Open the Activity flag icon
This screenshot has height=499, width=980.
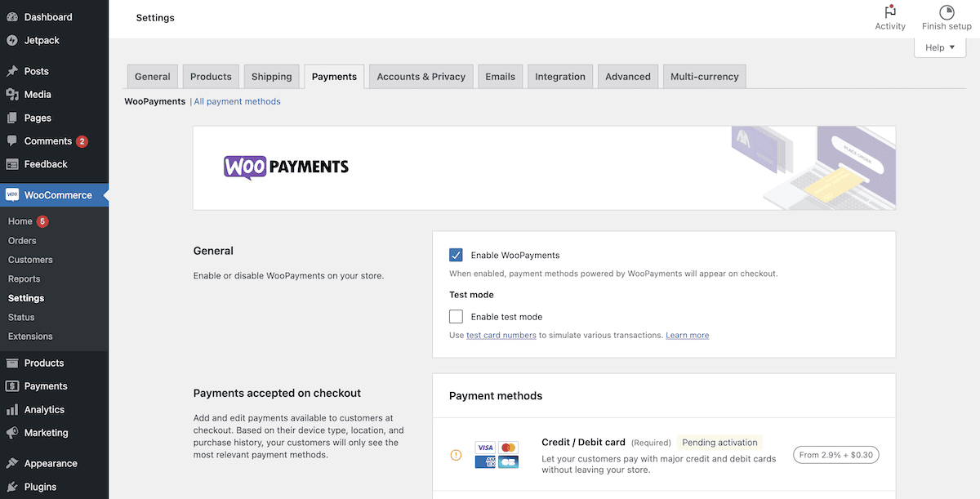click(x=890, y=12)
